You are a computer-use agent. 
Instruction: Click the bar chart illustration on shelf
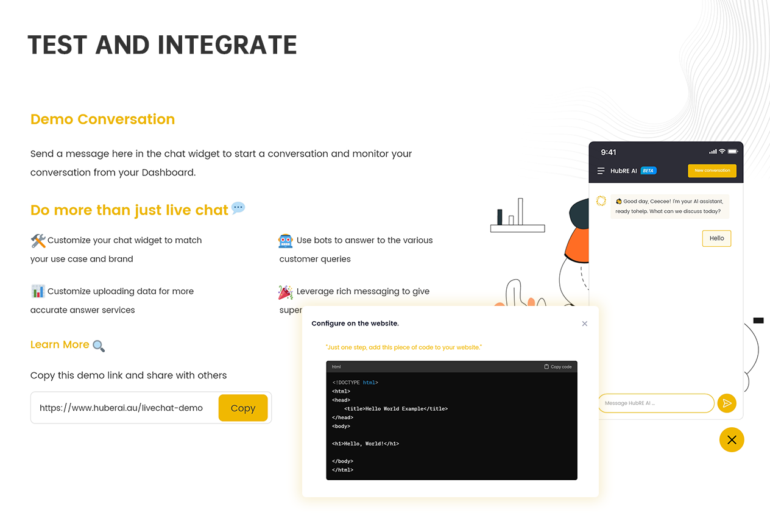(517, 215)
